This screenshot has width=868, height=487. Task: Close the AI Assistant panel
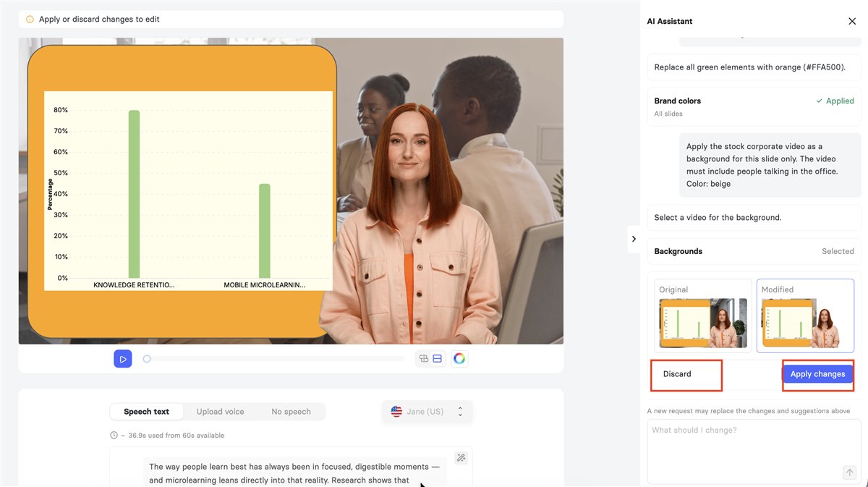pos(852,22)
